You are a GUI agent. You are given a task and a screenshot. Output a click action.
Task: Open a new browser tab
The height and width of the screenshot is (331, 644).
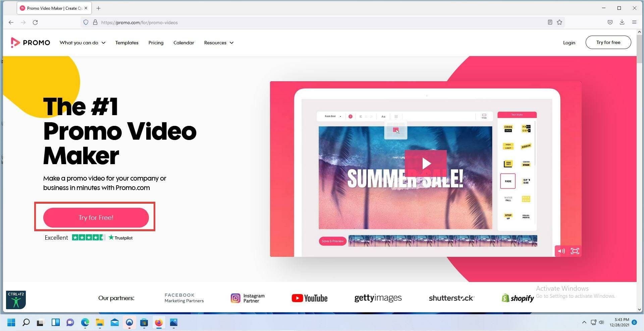tap(98, 8)
